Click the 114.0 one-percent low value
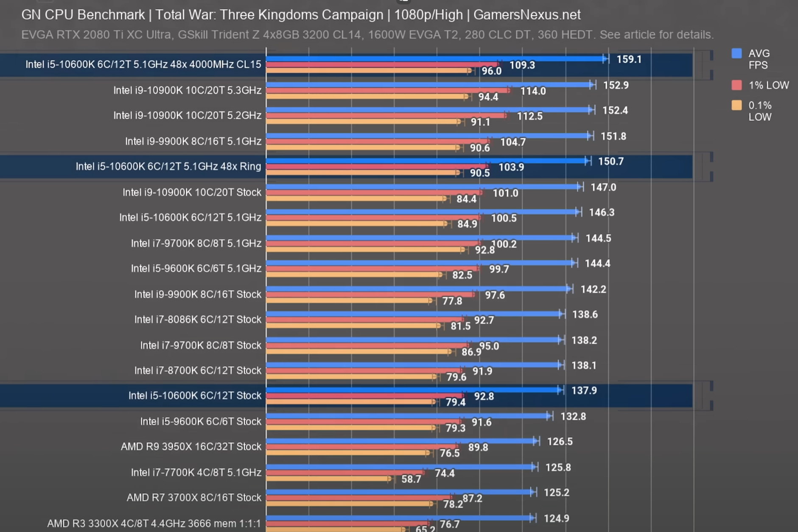This screenshot has height=532, width=798. coord(533,91)
